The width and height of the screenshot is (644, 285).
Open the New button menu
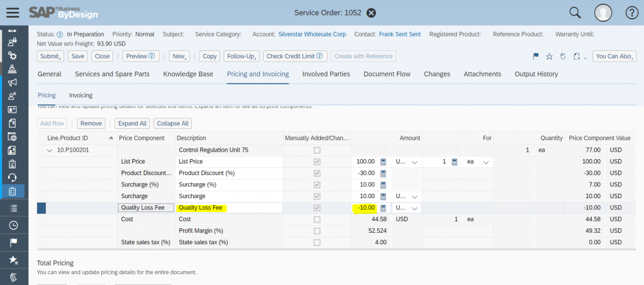pyautogui.click(x=179, y=56)
